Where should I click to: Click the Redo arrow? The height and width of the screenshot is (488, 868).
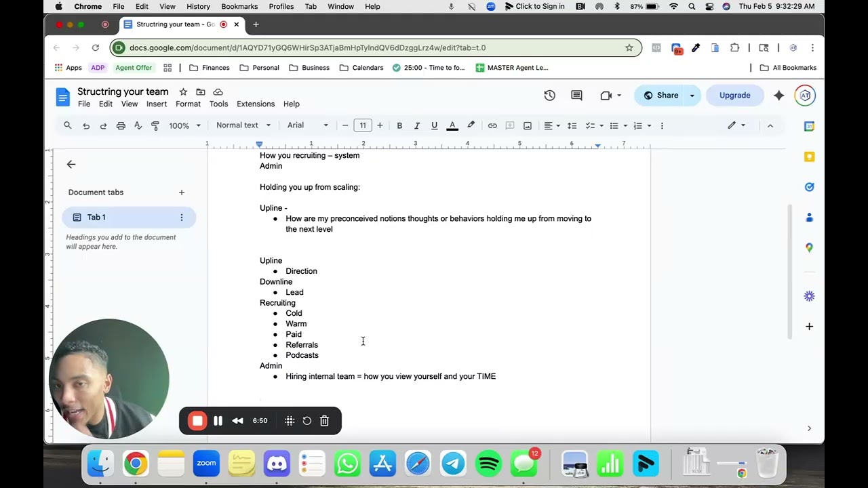(x=103, y=125)
